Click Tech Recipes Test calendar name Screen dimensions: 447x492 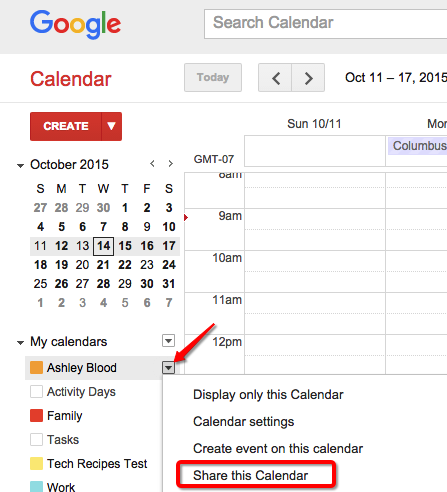(97, 464)
